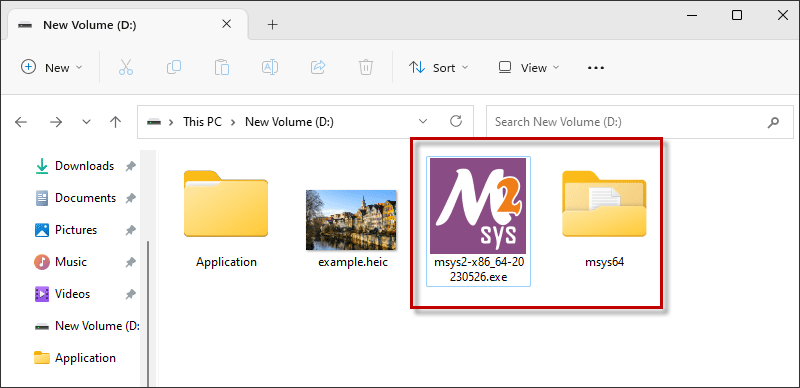Minimize the File Explorer window
Viewport: 800px width, 388px height.
(691, 15)
